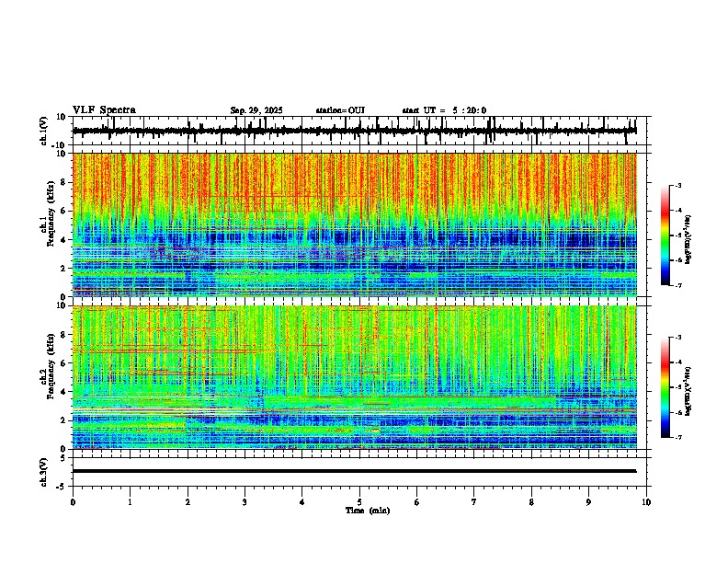Image resolution: width=728 pixels, height=563 pixels.
Task: Click the 'station=OUJ' header label
Action: (340, 110)
